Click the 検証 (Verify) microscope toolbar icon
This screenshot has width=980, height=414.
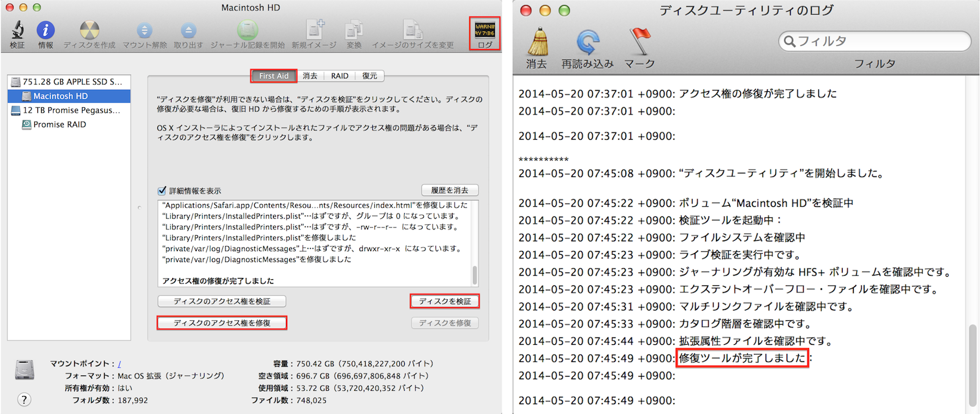pos(17,29)
